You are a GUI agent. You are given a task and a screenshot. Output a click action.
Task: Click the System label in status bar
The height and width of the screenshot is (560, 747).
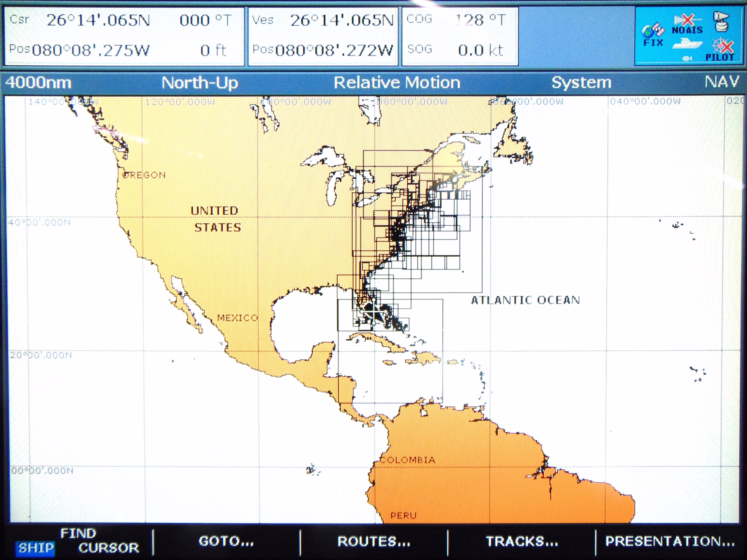581,83
